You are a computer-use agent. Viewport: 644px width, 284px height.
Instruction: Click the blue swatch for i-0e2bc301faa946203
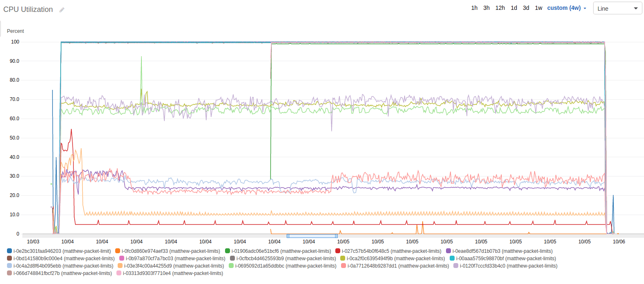point(9,251)
